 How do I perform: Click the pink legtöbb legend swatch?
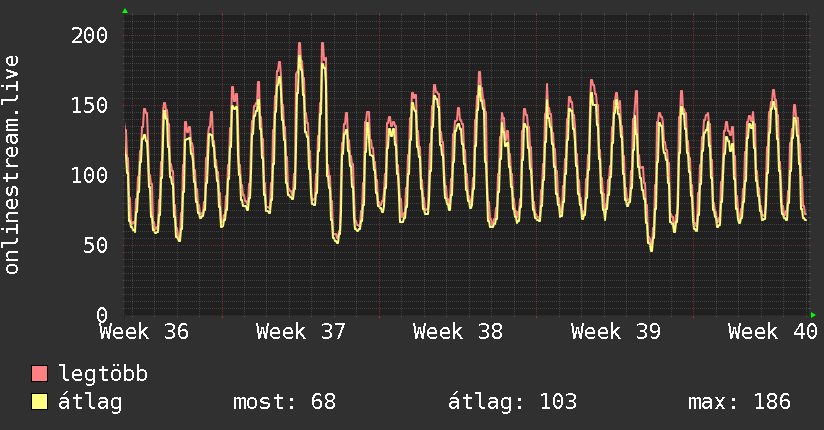pyautogui.click(x=39, y=374)
